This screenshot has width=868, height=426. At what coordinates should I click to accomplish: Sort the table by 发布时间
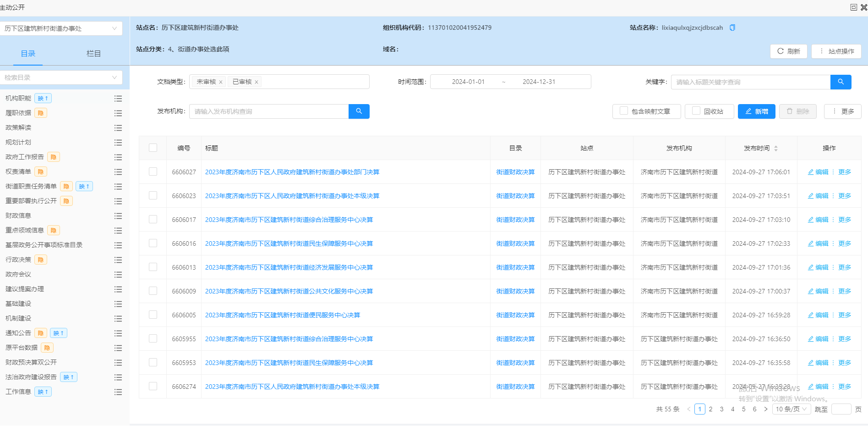pyautogui.click(x=776, y=148)
